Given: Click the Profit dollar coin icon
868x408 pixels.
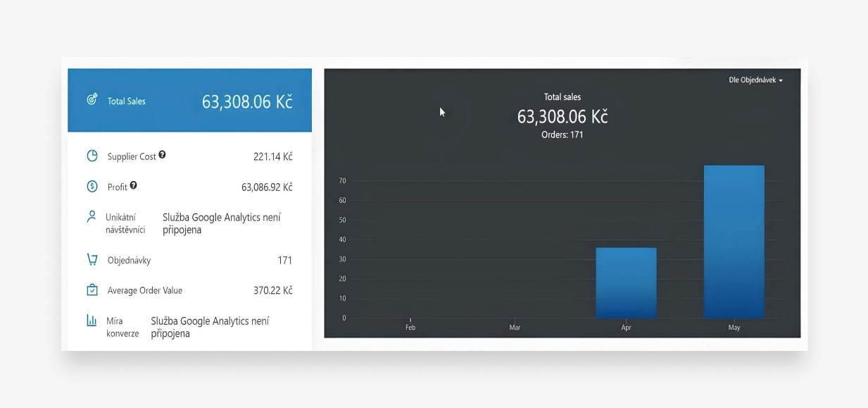Looking at the screenshot, I should point(92,187).
